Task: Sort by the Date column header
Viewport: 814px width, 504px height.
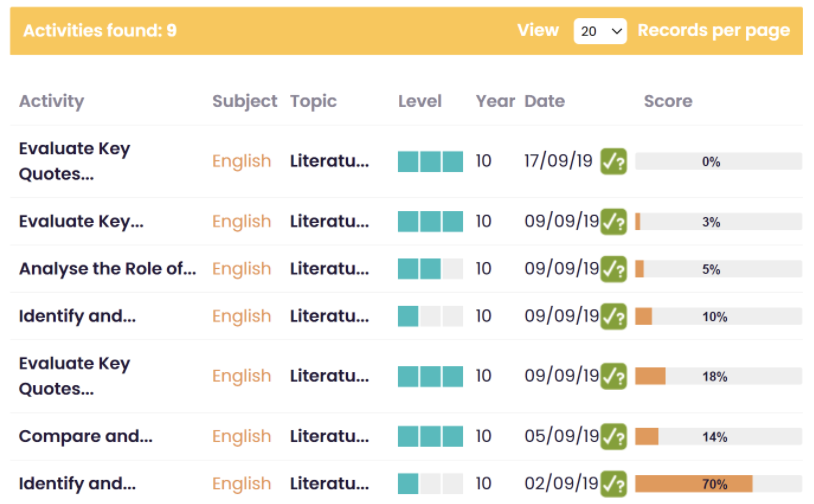Action: click(544, 101)
